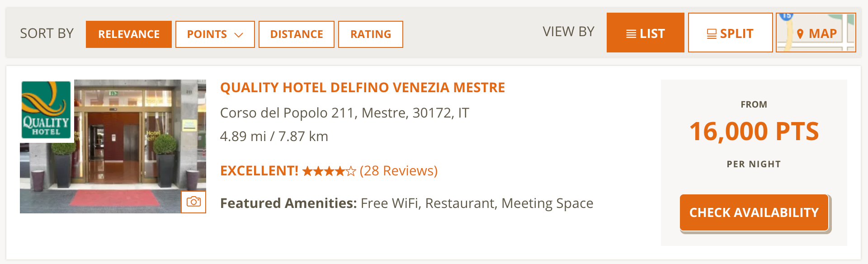The height and width of the screenshot is (264, 868).
Task: Switch to Split view
Action: click(x=731, y=33)
